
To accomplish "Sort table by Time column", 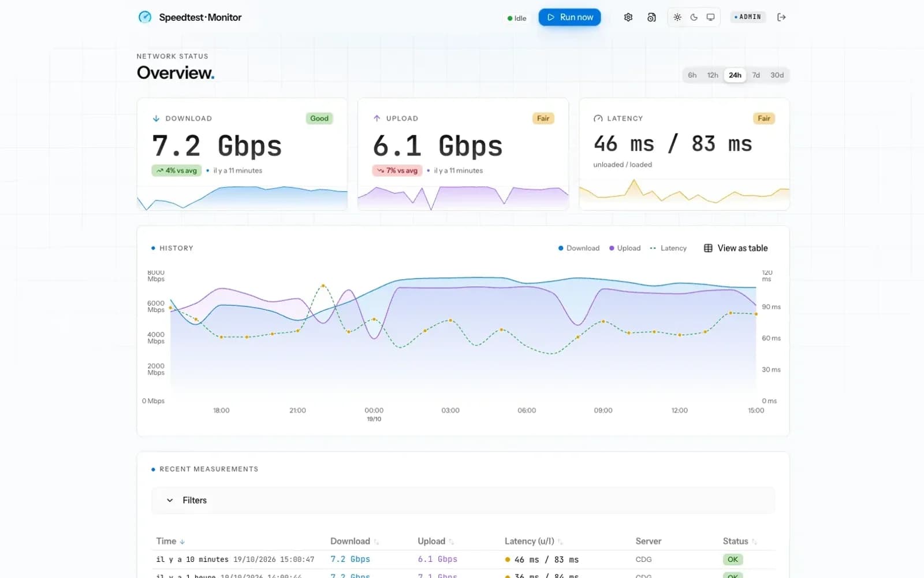I will pos(170,541).
